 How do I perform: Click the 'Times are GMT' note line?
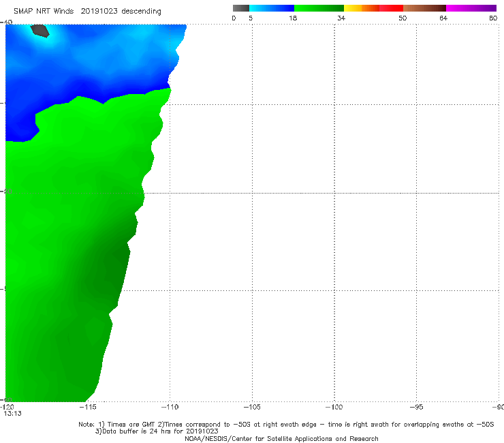tap(286, 425)
